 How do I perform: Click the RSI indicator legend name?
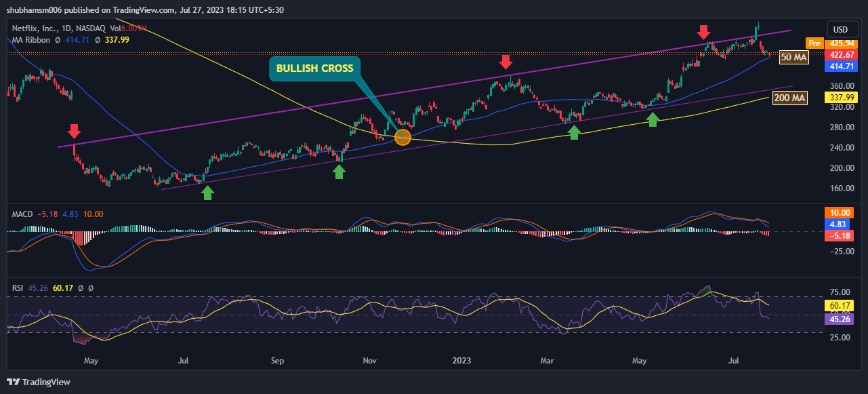click(x=18, y=288)
